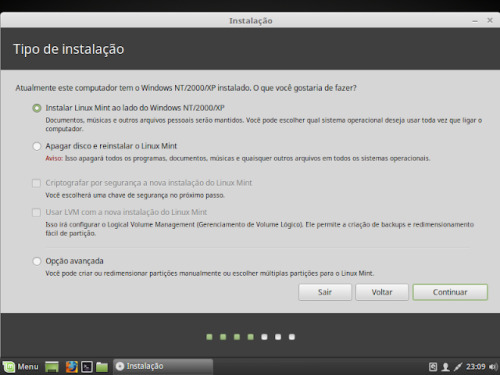Image resolution: width=500 pixels, height=375 pixels.
Task: Click the 'Aviso:' warning text
Action: pos(54,158)
